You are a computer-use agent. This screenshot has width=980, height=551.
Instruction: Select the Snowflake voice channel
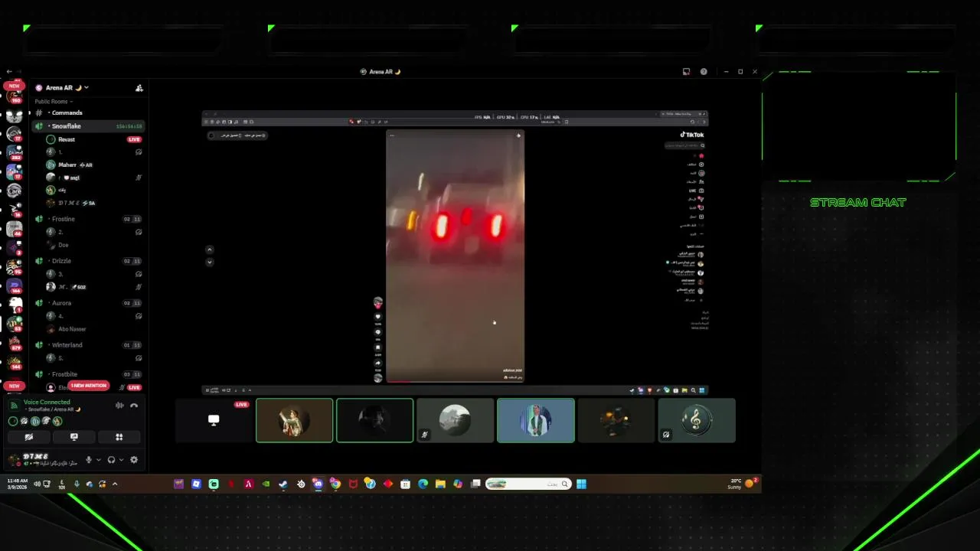(88, 126)
